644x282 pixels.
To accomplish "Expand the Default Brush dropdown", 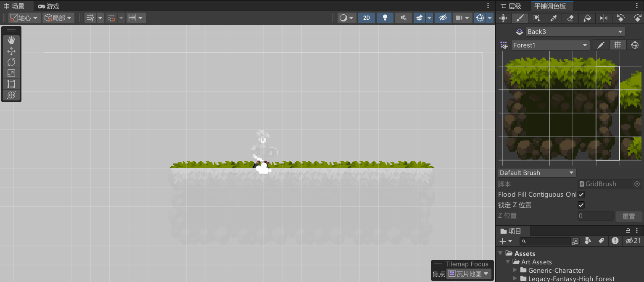I will (x=537, y=173).
